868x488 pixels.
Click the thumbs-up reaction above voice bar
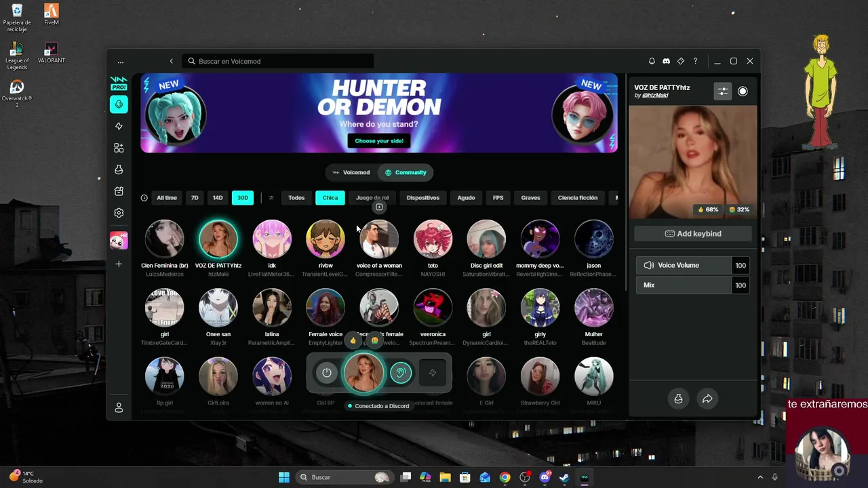tap(353, 340)
